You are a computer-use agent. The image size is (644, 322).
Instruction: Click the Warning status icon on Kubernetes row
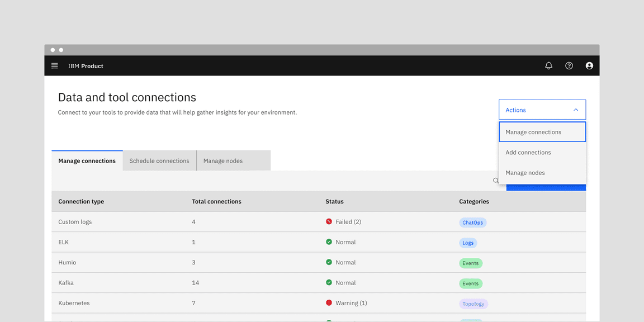click(329, 302)
